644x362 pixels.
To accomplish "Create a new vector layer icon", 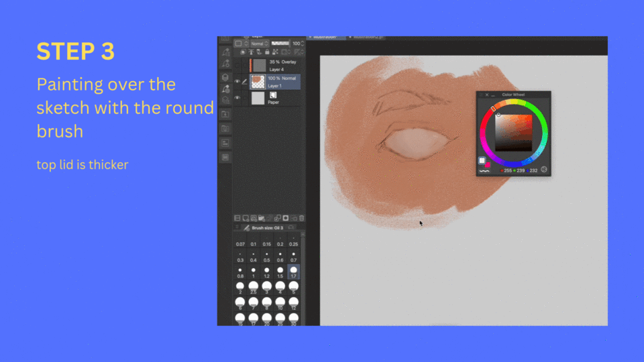I will tap(254, 218).
